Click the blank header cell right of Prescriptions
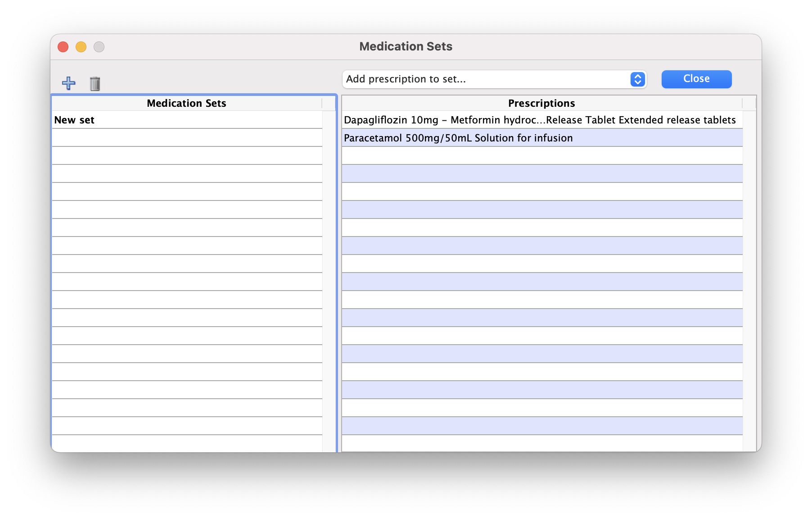 [749, 104]
